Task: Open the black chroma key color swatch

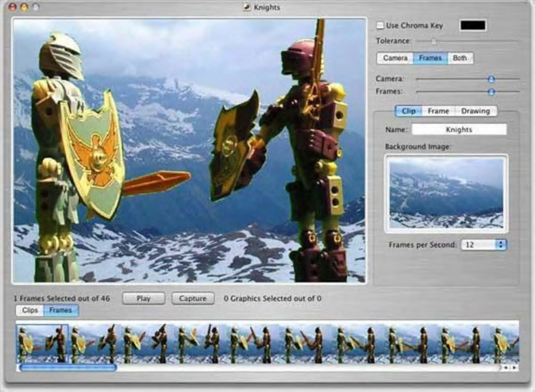Action: pos(473,25)
